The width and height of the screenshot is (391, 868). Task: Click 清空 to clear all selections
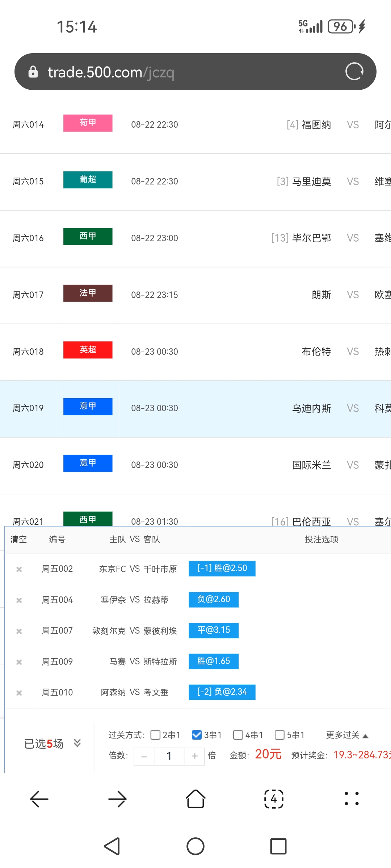(x=18, y=539)
